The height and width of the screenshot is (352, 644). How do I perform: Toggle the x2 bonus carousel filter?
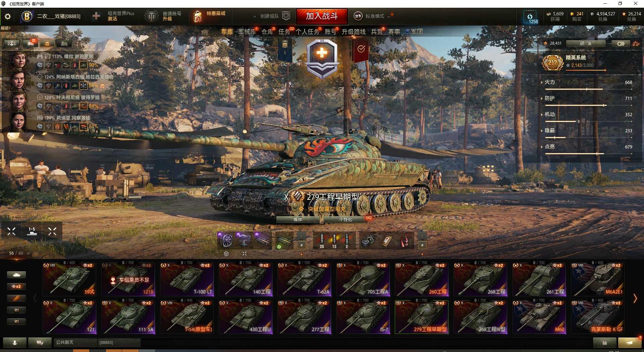pyautogui.click(x=16, y=287)
